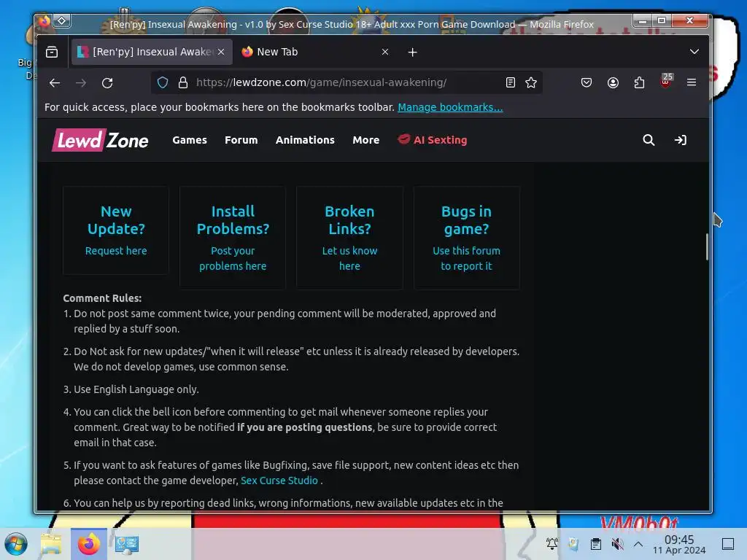Open File Explorer from the taskbar
The image size is (747, 560).
(51, 544)
